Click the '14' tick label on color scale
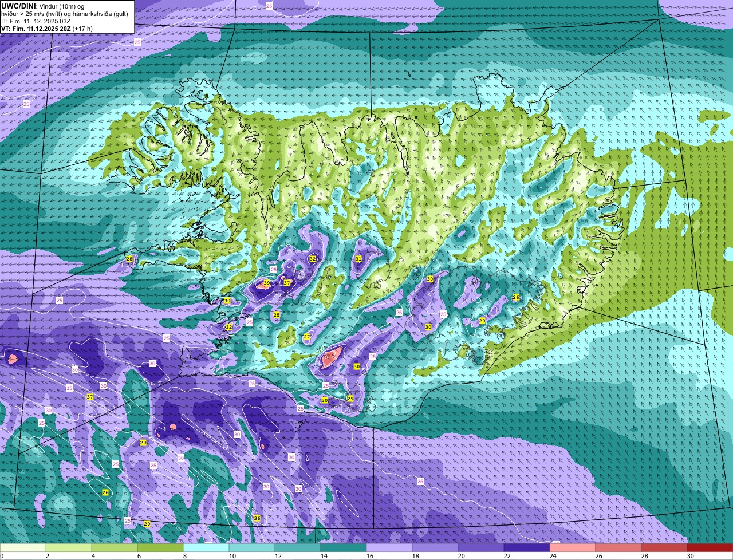Screen dimensions: 733x560 [x=324, y=556]
